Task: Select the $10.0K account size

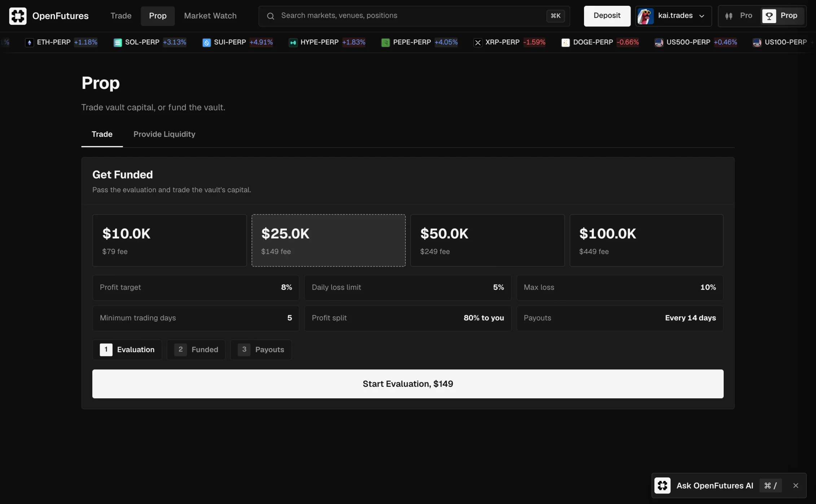Action: point(170,240)
